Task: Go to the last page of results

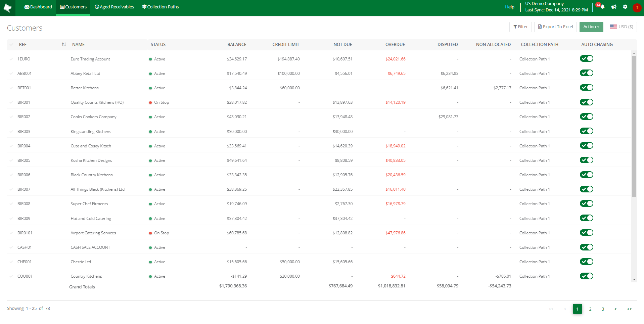Action: pos(629,309)
